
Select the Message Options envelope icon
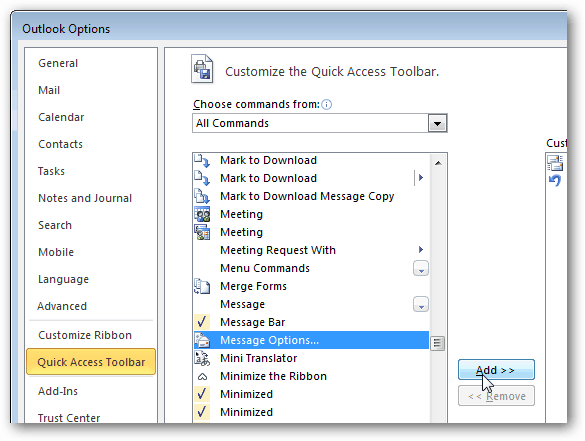coord(202,340)
